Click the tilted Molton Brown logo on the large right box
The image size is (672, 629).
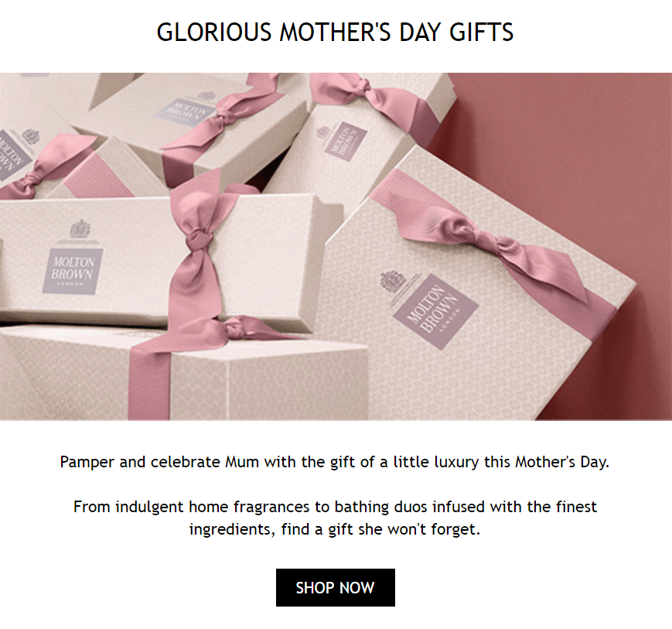pos(435,311)
